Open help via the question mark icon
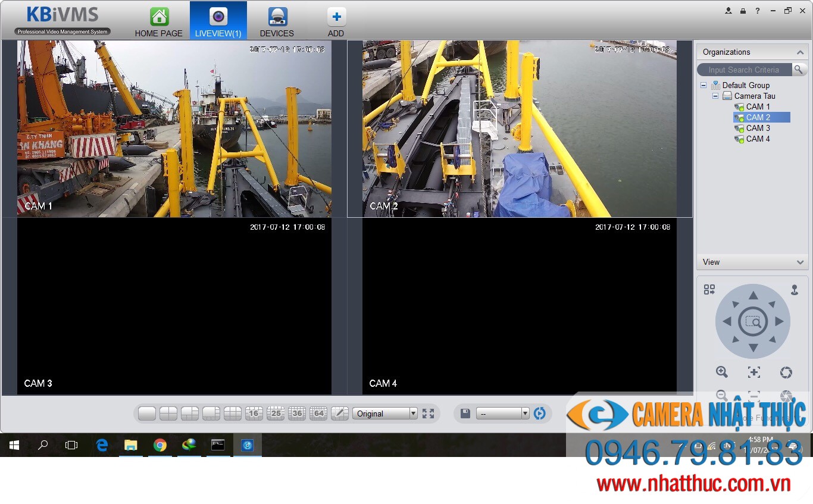Screen dimensions: 813x504 click(x=758, y=11)
